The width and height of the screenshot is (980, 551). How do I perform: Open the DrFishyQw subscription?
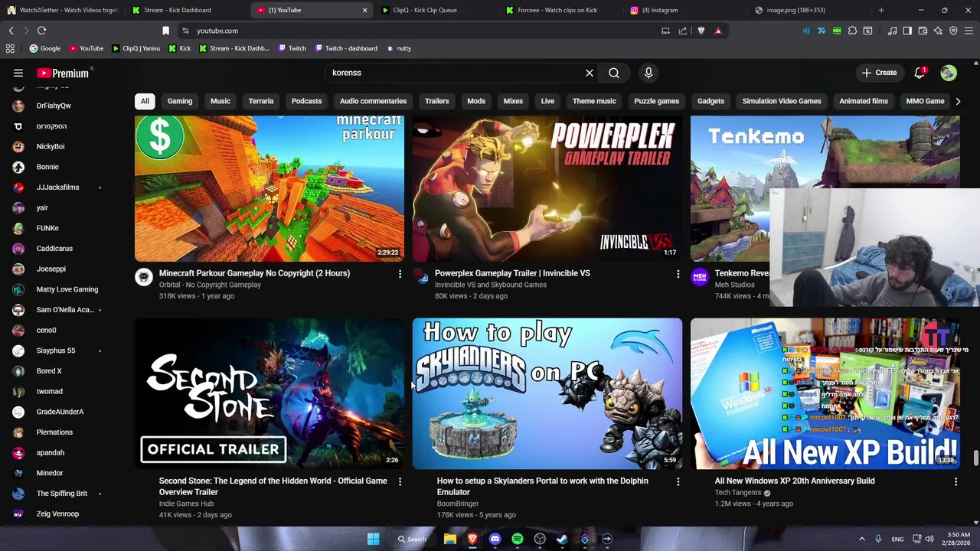click(54, 106)
